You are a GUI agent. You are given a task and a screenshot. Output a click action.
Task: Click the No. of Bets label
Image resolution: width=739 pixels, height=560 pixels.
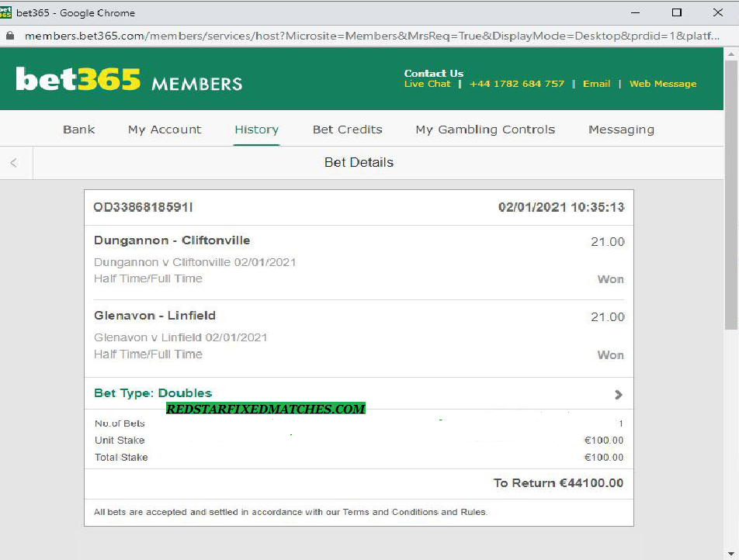(x=120, y=423)
